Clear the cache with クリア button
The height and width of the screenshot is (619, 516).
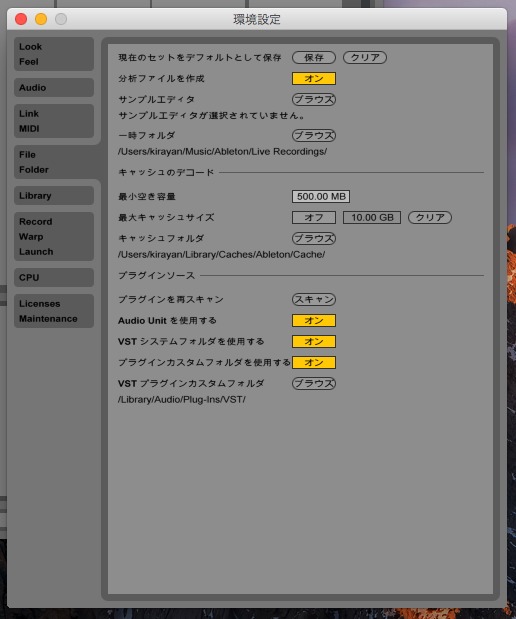click(430, 217)
